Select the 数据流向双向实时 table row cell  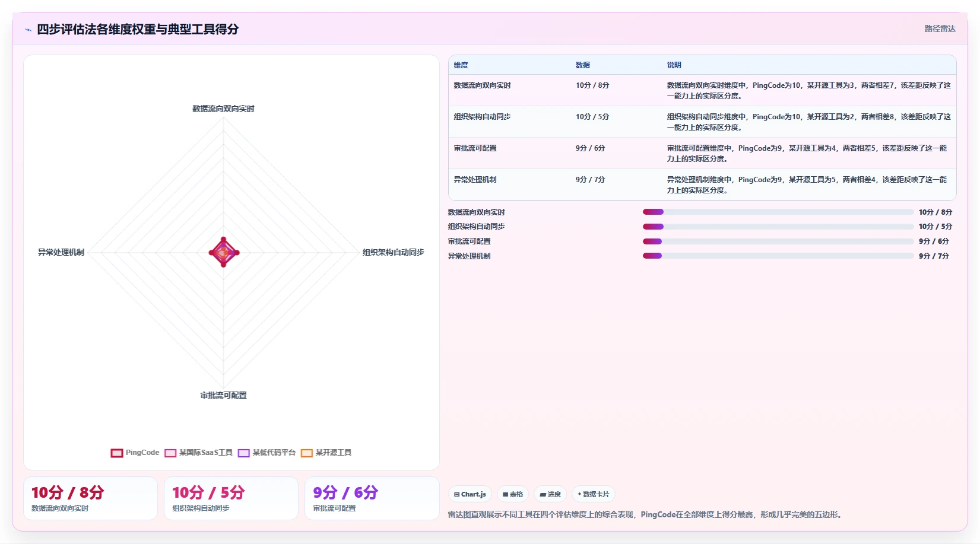point(483,85)
